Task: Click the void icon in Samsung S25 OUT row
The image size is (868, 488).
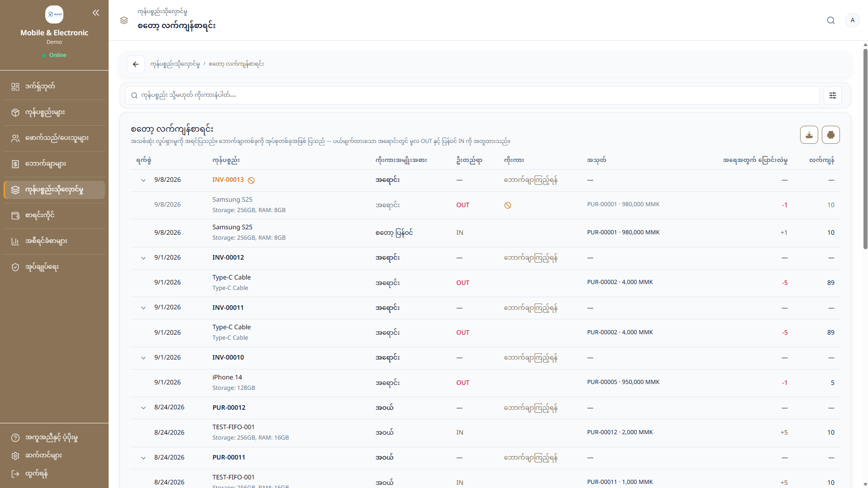Action: 508,205
